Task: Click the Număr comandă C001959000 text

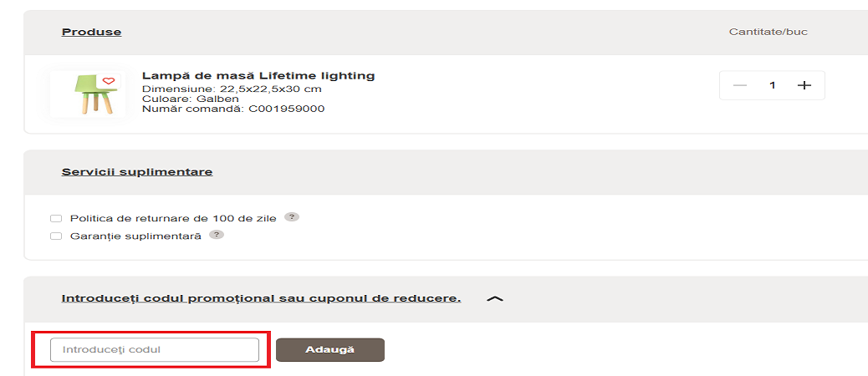Action: [x=233, y=109]
